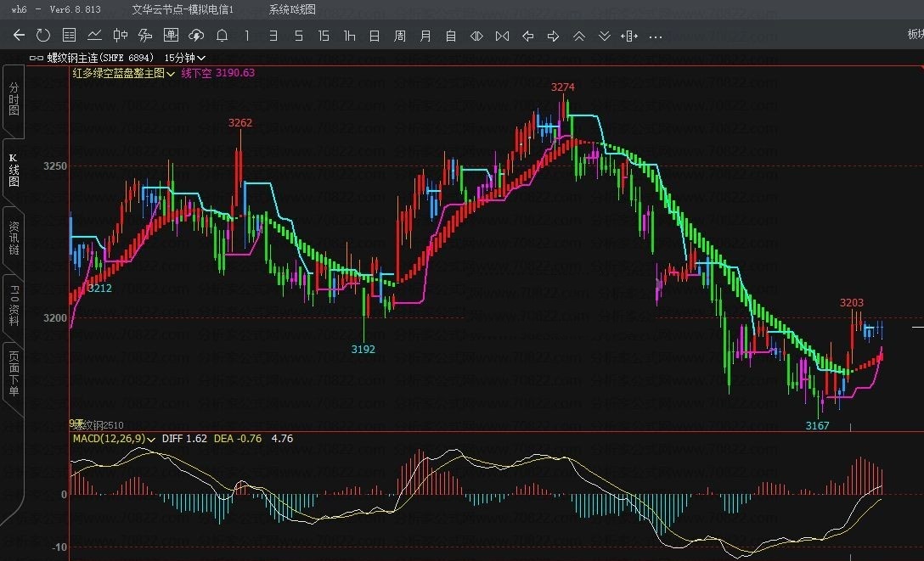Viewport: 924px width, 561px height.
Task: Select the candlestick chart icon in the toolbar
Action: 121,36
